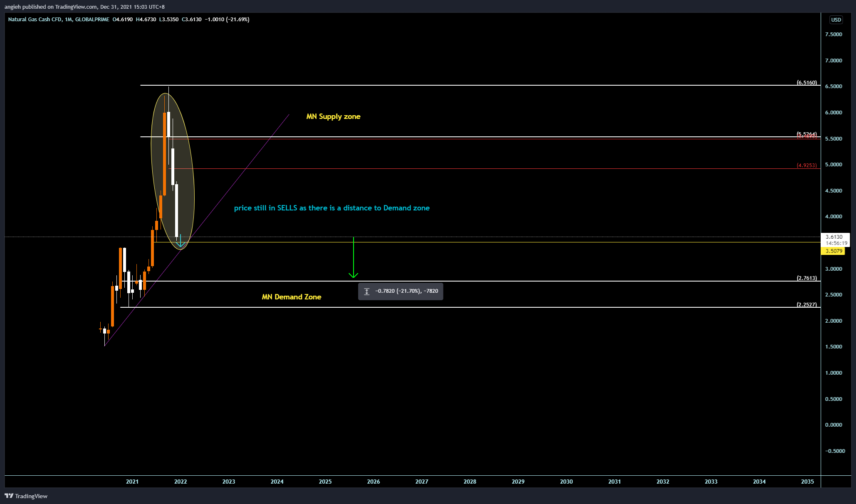Click the 14:56:19 countdown timer

tap(836, 243)
